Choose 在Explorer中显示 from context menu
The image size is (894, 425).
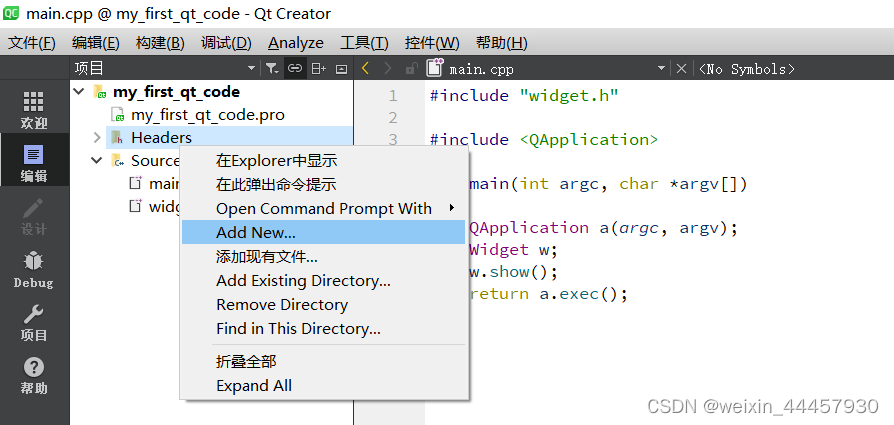point(324,160)
